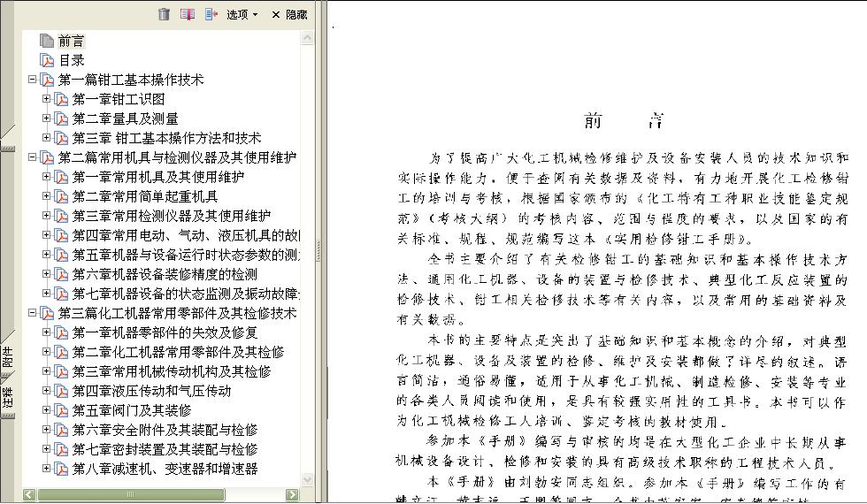Click the bookmark panel horizontal scrollbar thumb
Viewport: 867px width, 504px height.
point(131,494)
